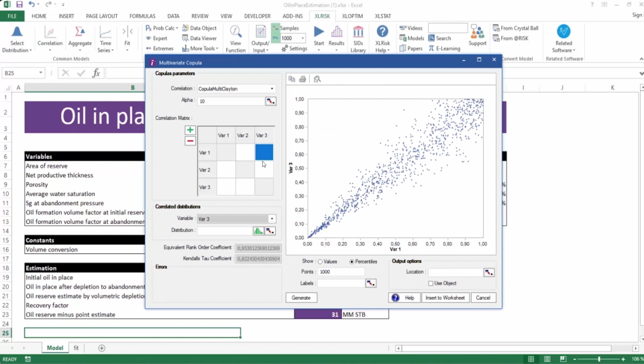Click the Extremes tool
The width and height of the screenshot is (644, 364).
pos(160,48)
